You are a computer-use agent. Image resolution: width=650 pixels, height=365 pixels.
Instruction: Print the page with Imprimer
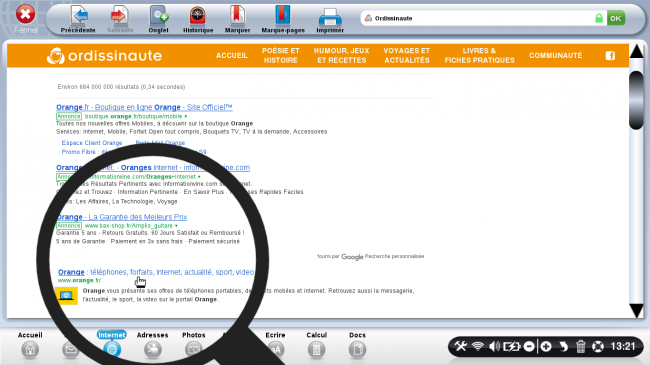click(x=330, y=19)
